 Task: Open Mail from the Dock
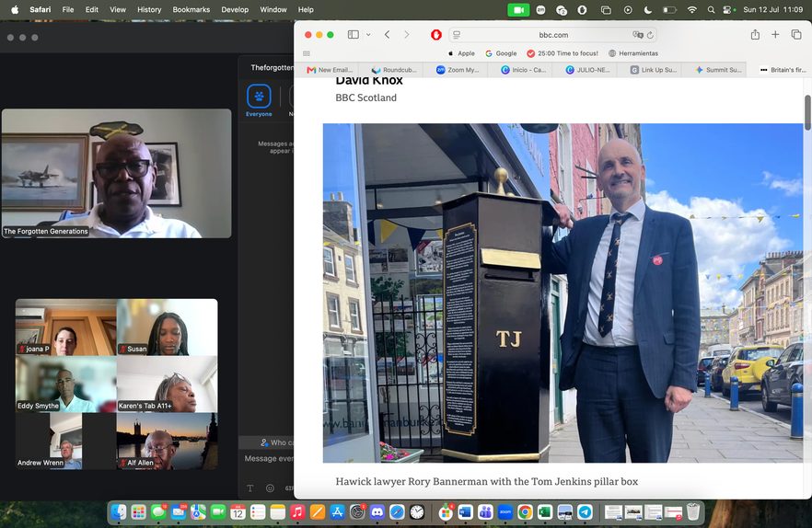179,512
